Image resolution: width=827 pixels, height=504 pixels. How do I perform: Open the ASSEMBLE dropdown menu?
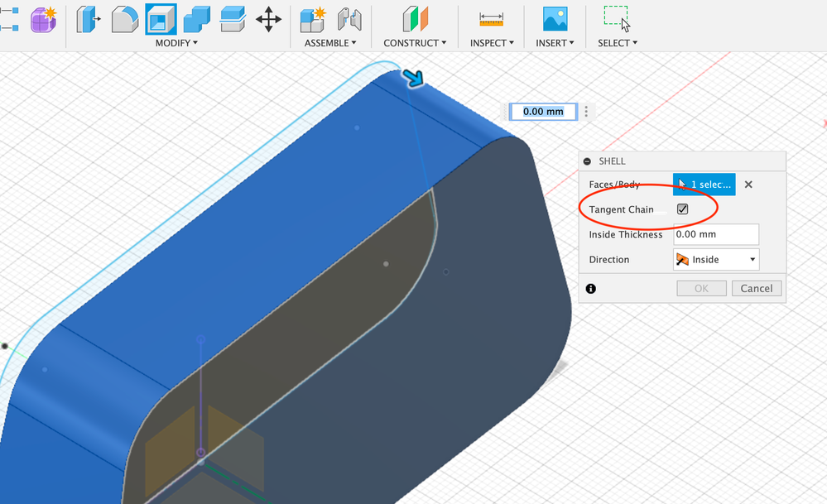(330, 43)
